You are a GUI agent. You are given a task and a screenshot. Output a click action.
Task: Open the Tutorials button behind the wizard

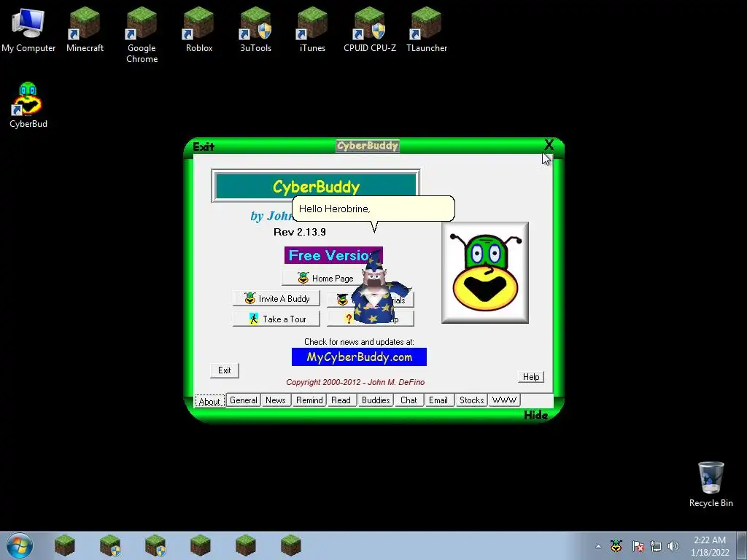coord(370,300)
